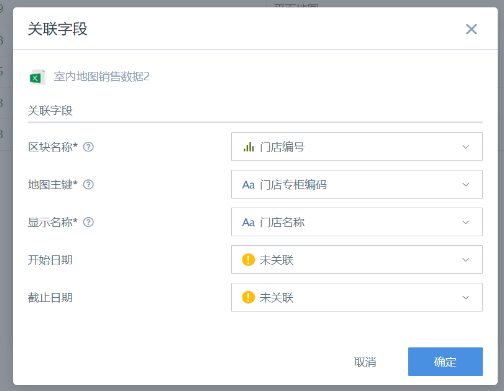The height and width of the screenshot is (391, 504).
Task: Open the 显示名称 dropdown showing 门店名称
Action: (357, 222)
